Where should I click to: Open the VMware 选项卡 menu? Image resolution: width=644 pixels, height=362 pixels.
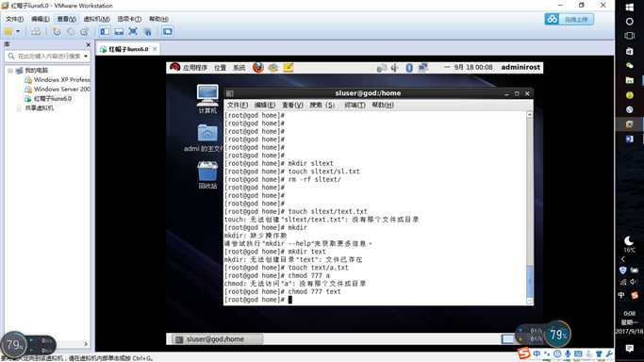click(129, 19)
